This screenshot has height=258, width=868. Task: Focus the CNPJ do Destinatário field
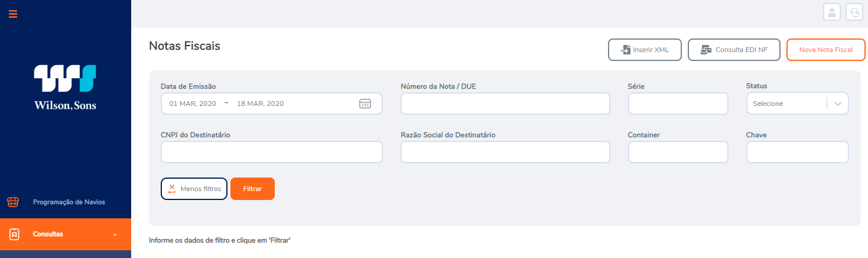pyautogui.click(x=271, y=152)
